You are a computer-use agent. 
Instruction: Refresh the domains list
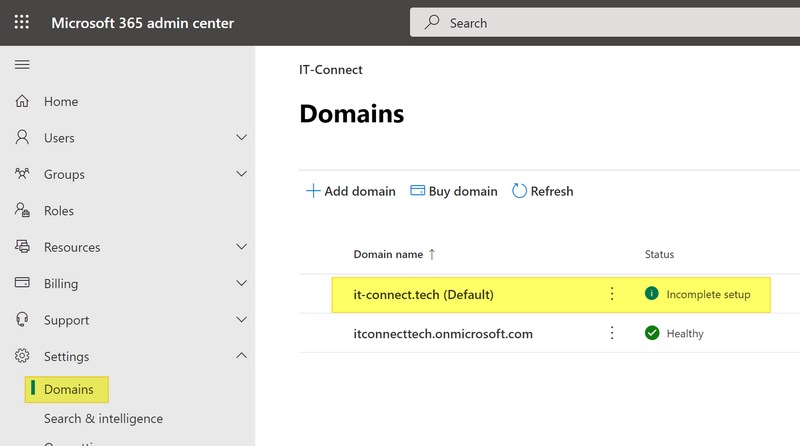tap(543, 191)
